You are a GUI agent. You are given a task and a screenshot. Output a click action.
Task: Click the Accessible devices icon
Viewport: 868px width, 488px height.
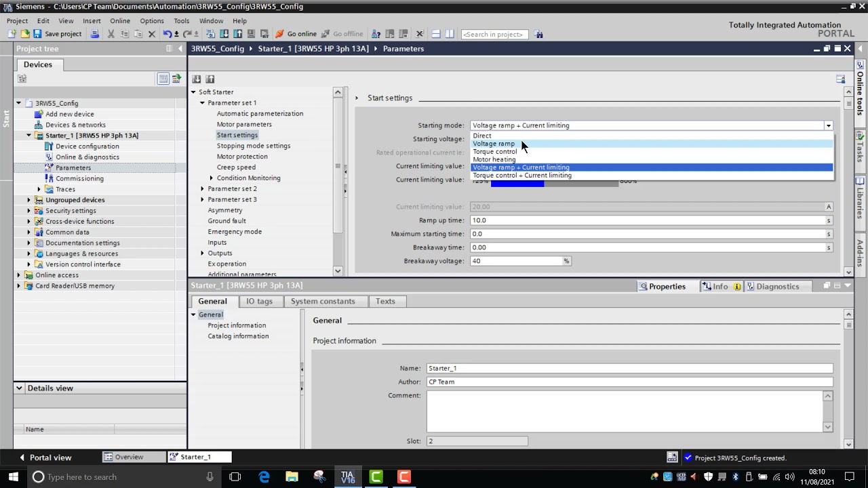point(376,34)
